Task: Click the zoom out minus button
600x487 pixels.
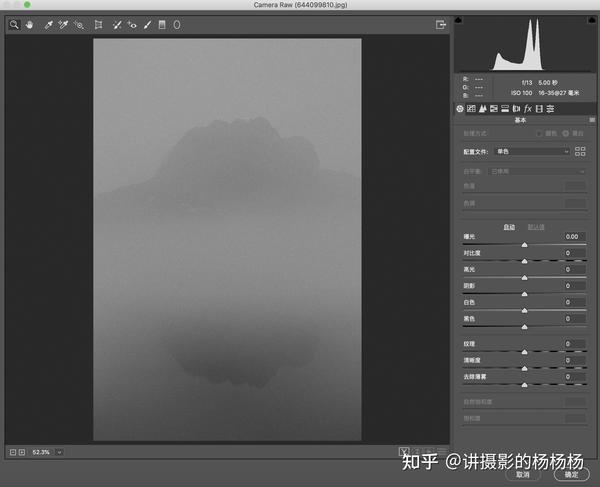Action: tap(13, 452)
